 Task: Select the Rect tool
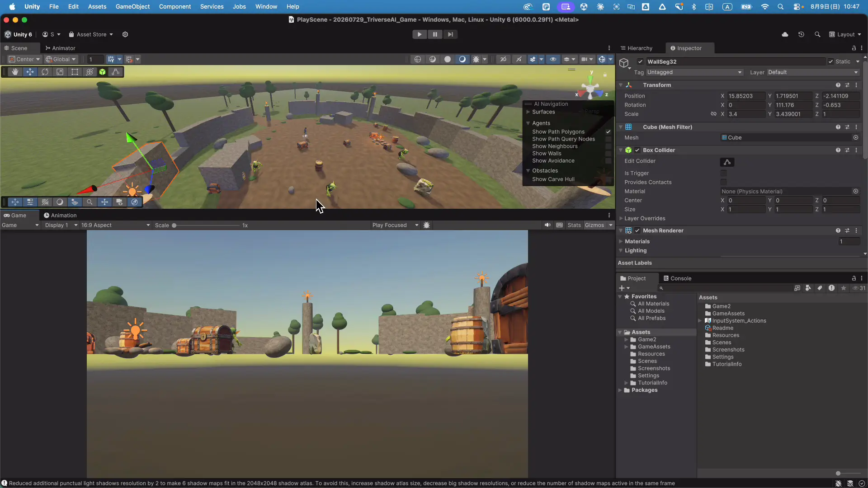click(75, 72)
